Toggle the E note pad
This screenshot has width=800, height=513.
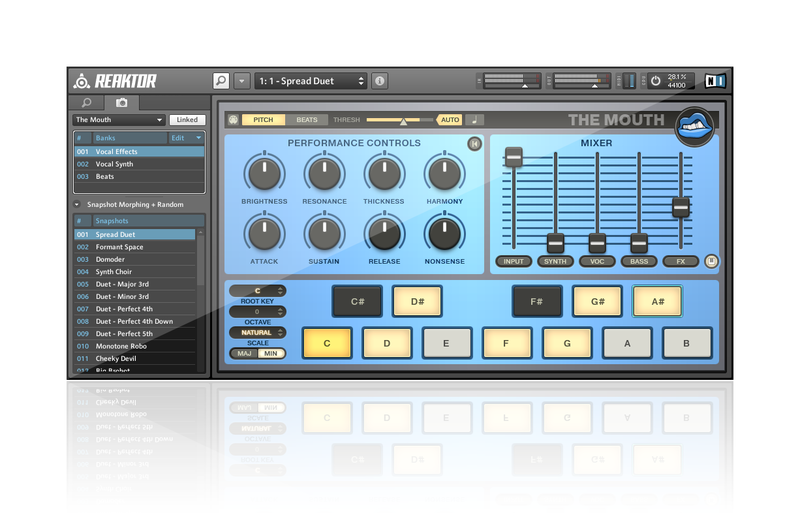[446, 344]
